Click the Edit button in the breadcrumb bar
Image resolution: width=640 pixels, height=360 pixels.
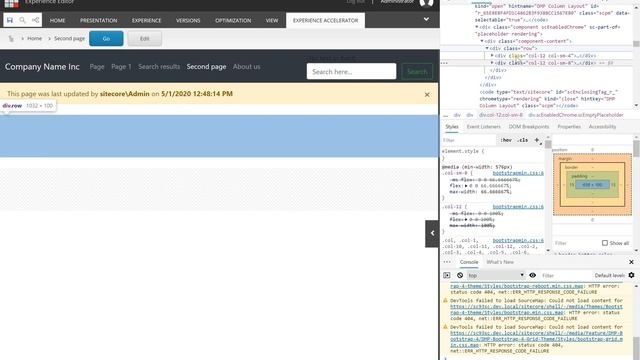coord(144,39)
